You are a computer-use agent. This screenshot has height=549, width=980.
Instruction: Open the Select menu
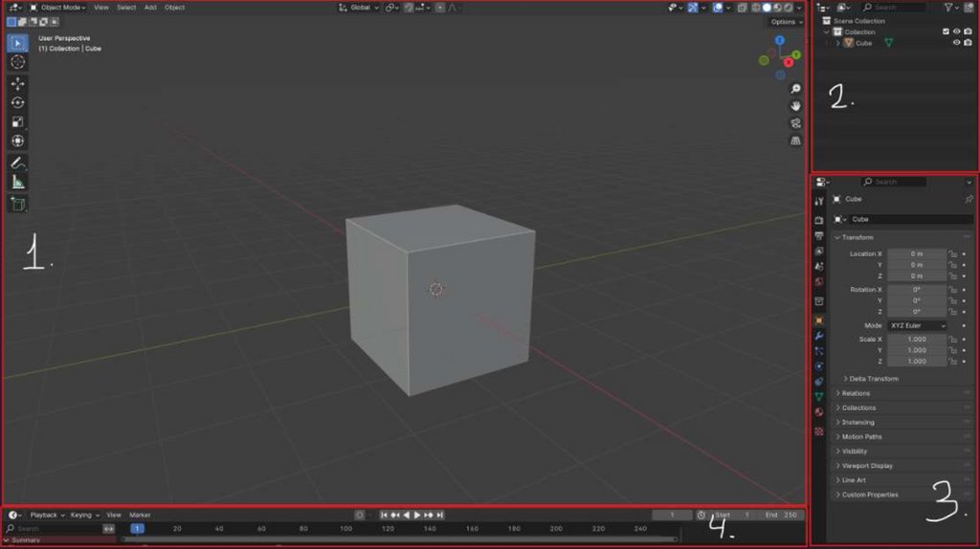coord(126,8)
